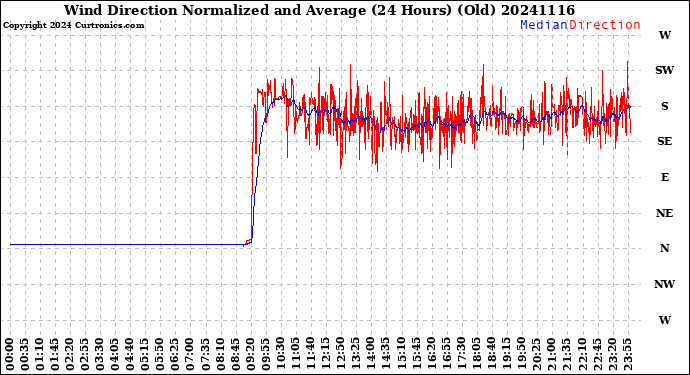
Task: Click the E direction axis label
Action: (x=665, y=177)
